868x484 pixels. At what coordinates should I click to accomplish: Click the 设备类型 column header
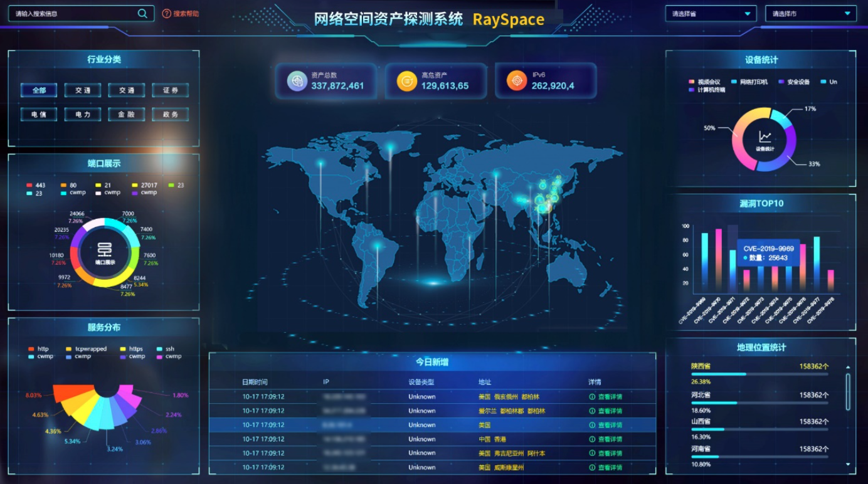pyautogui.click(x=421, y=382)
